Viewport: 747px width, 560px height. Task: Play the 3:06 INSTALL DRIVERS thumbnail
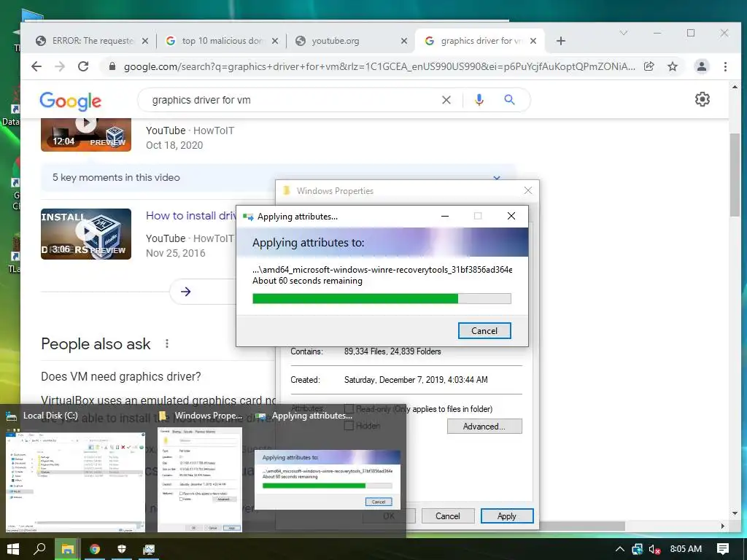coord(86,234)
